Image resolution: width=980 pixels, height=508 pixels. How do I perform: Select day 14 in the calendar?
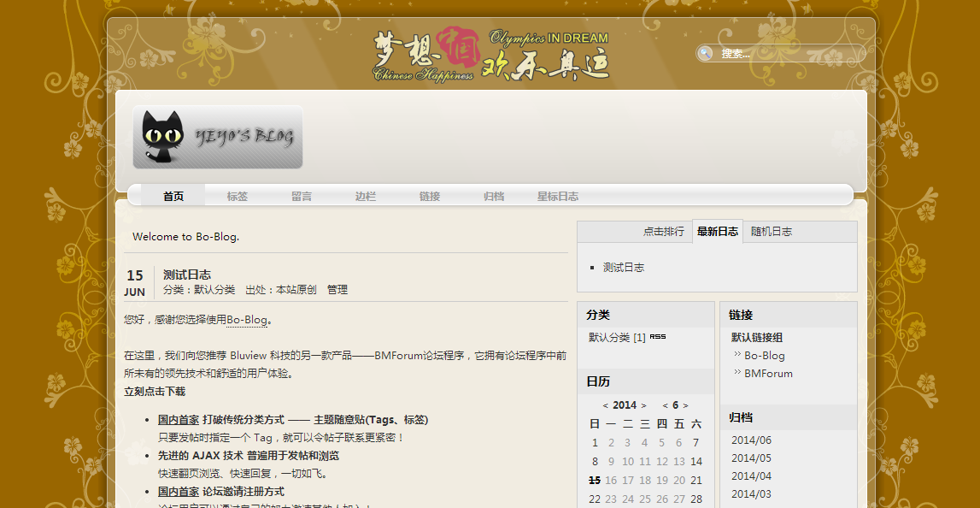point(695,462)
